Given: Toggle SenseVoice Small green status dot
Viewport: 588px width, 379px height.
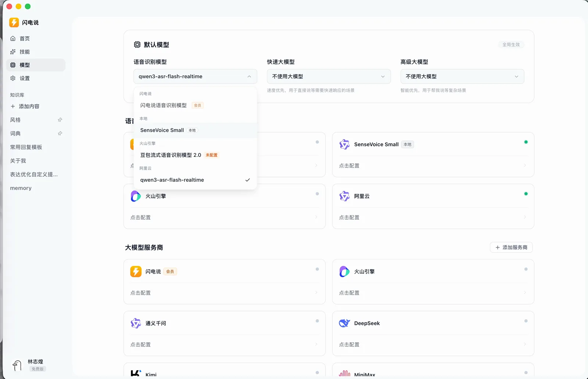Looking at the screenshot, I should [526, 142].
